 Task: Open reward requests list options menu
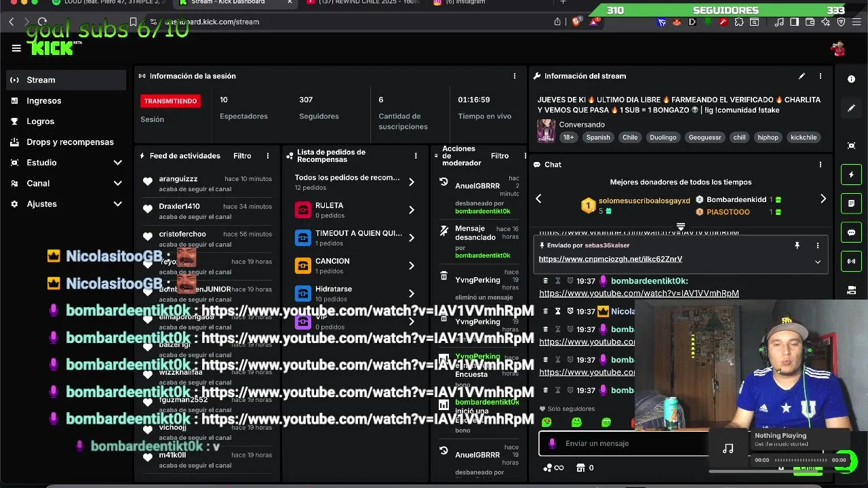coord(416,156)
